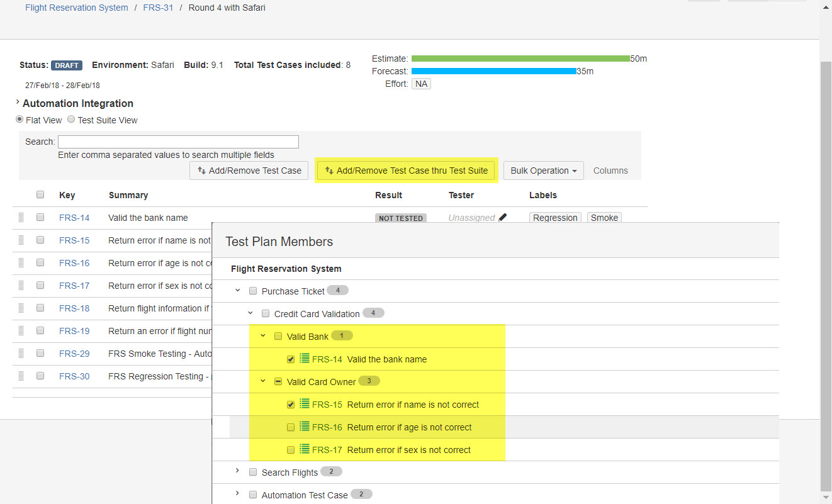Click the drag handle on the FRS-19 row
Image resolution: width=832 pixels, height=504 pixels.
pos(21,331)
